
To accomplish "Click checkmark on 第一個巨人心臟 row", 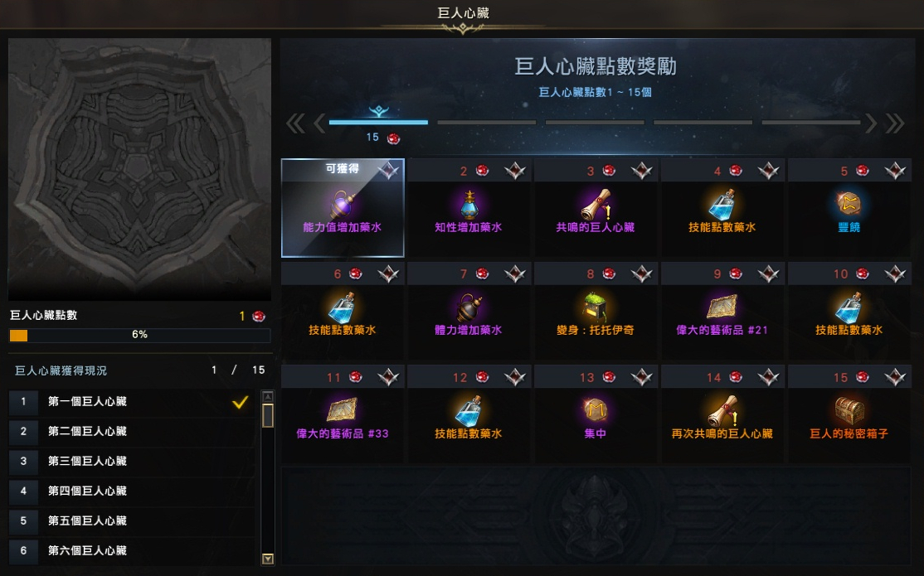I will pyautogui.click(x=240, y=402).
